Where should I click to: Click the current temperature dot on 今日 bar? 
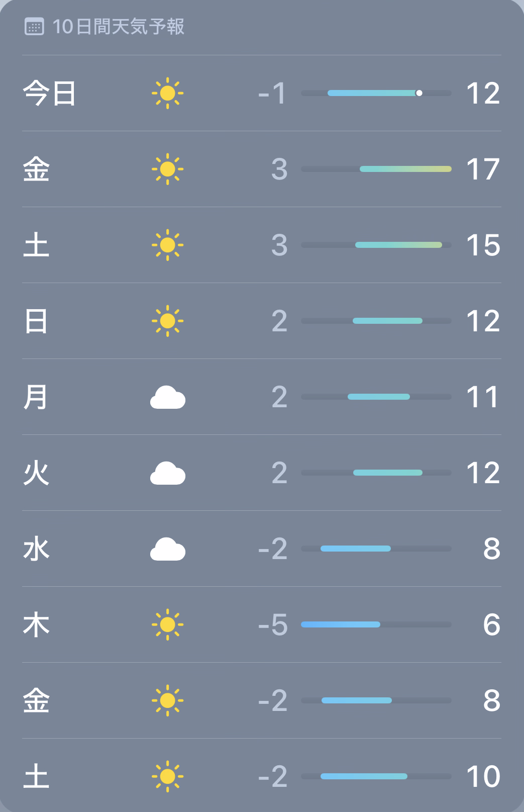[x=419, y=93]
